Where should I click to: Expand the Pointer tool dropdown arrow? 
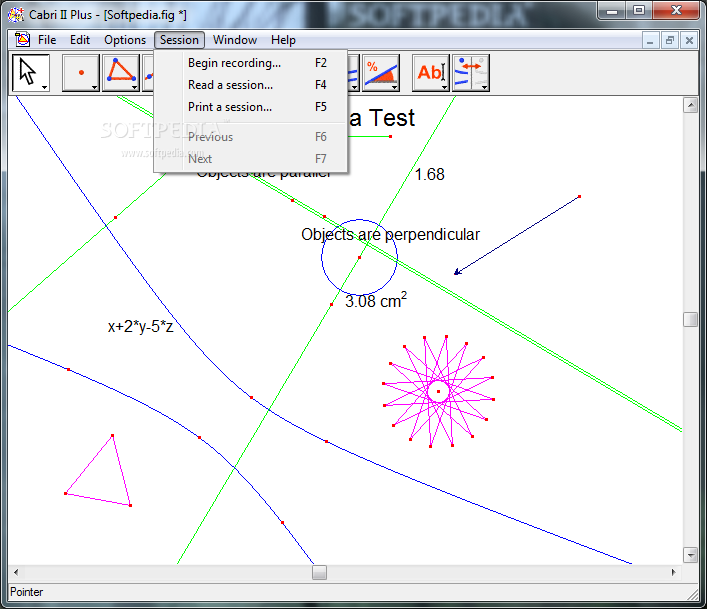click(x=45, y=87)
